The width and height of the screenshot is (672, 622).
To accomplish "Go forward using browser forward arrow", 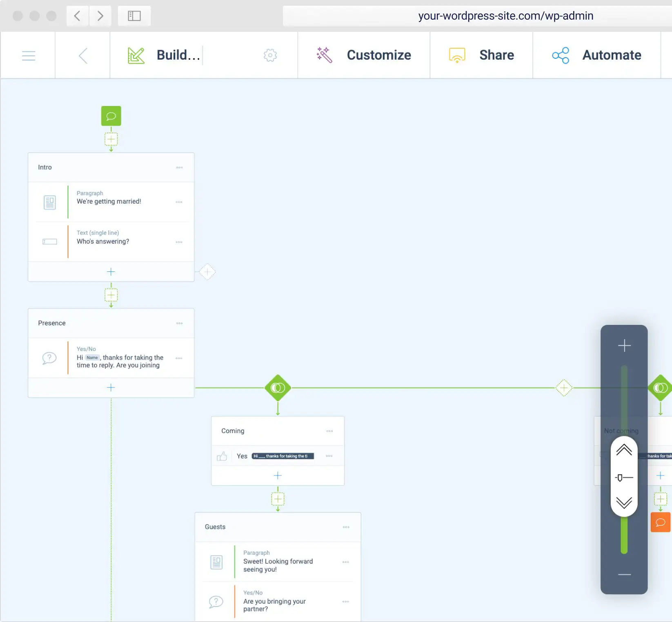I will (100, 16).
